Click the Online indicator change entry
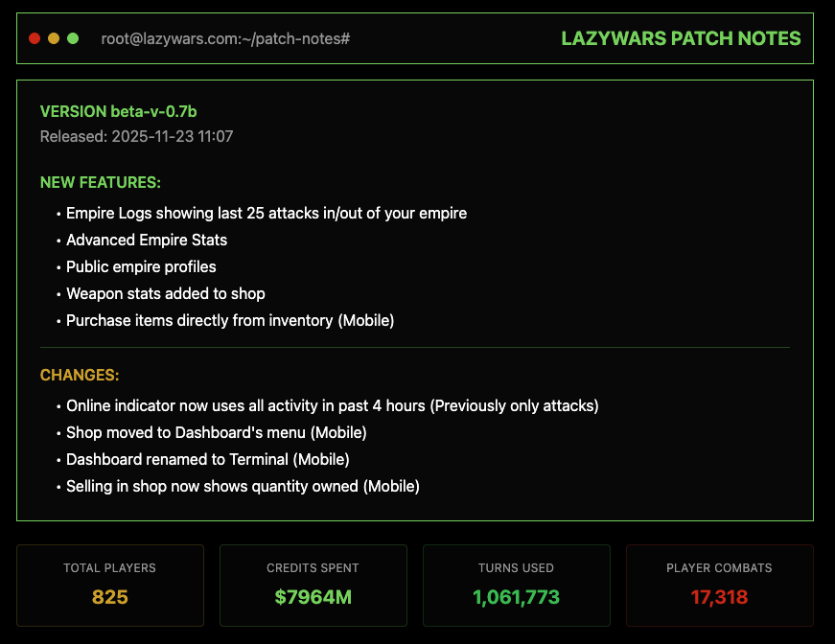Viewport: 835px width, 644px height. click(x=330, y=405)
